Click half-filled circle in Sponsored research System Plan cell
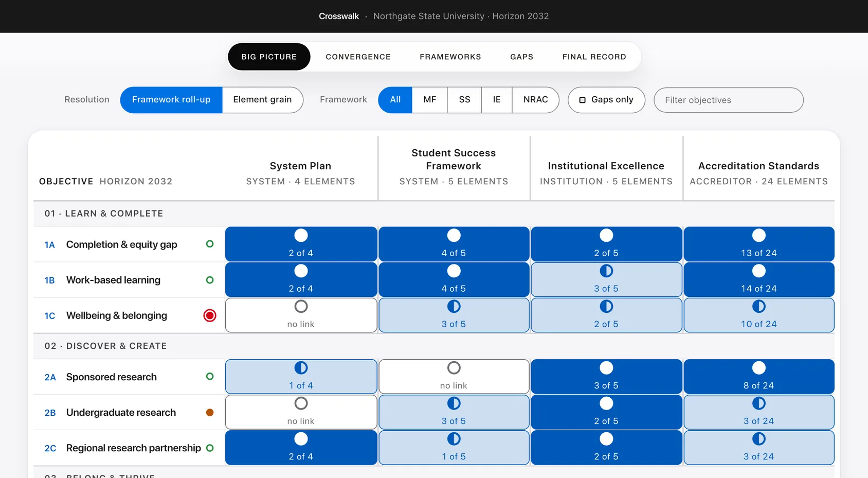Viewport: 868px width, 478px height. 301,368
